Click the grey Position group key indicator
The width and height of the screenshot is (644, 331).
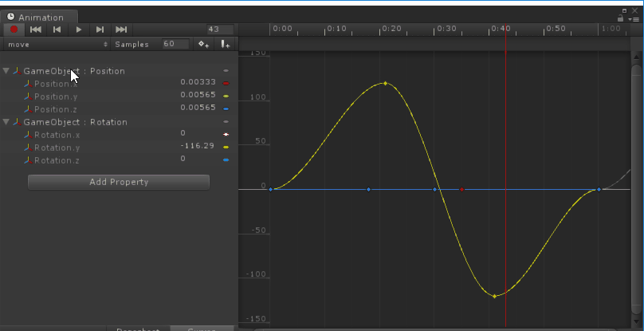coord(226,71)
